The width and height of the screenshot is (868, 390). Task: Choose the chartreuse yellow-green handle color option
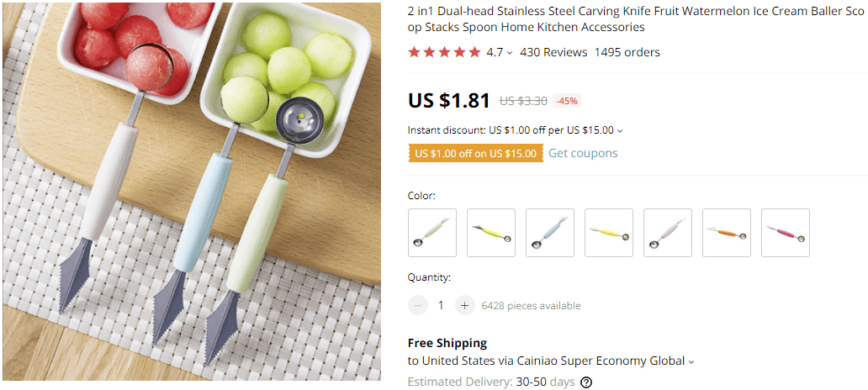coord(491,233)
